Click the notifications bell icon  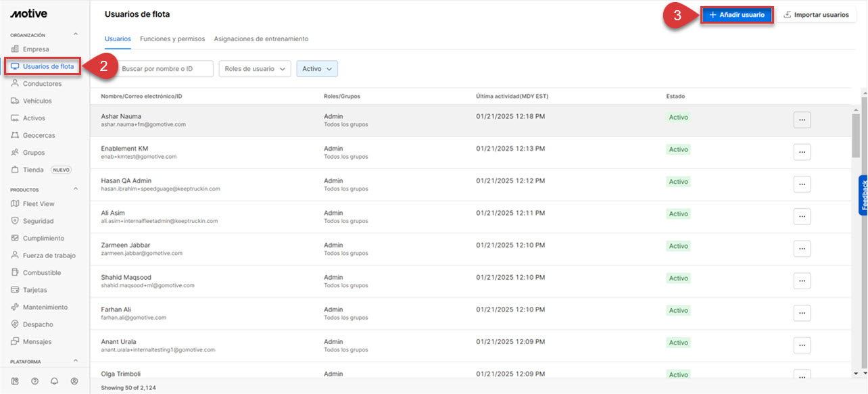[54, 381]
